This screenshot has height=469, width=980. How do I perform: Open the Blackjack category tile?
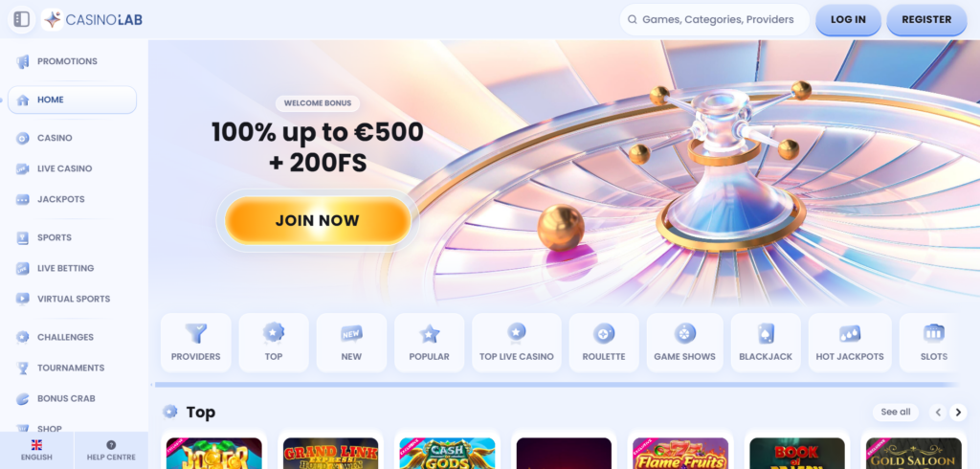(x=766, y=343)
